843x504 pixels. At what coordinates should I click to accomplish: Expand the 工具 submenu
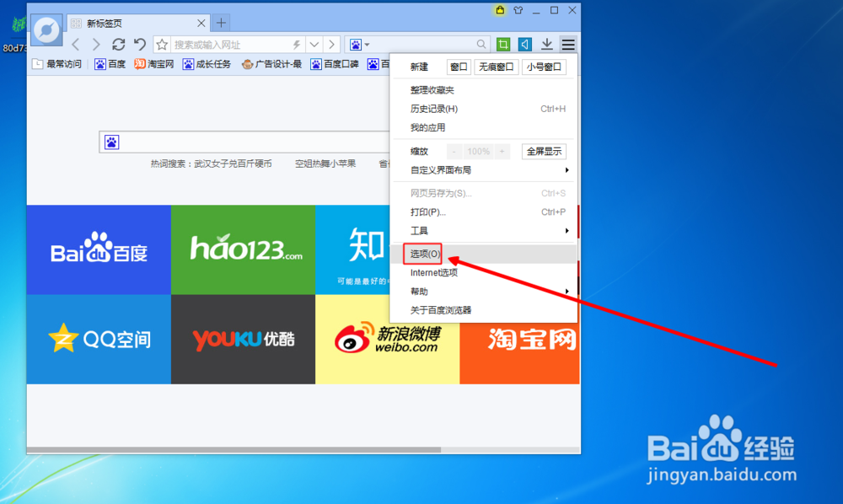point(485,230)
